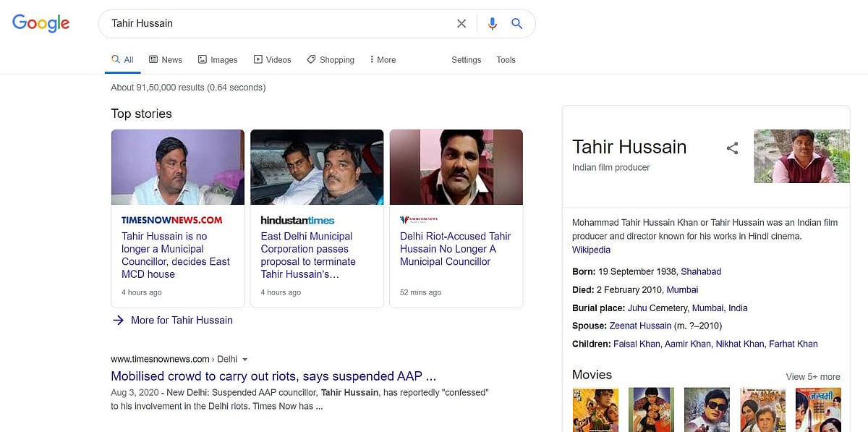The height and width of the screenshot is (432, 868).
Task: Click the magnifying glass search button
Action: click(x=517, y=24)
